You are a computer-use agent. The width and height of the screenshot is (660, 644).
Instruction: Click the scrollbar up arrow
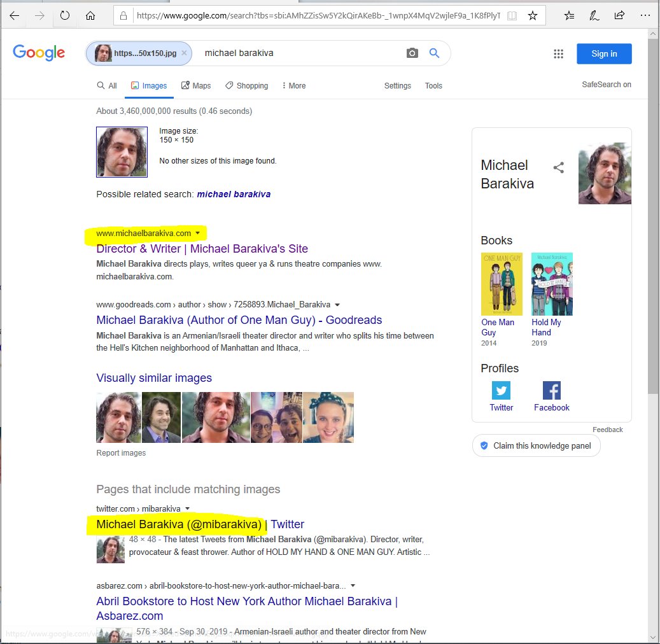(653, 34)
